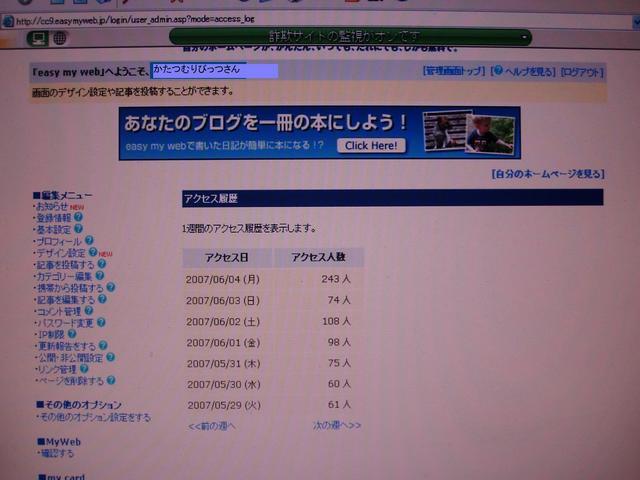The width and height of the screenshot is (640, 480).
Task: Click the monitor icon in browser toolbar
Action: coord(38,38)
